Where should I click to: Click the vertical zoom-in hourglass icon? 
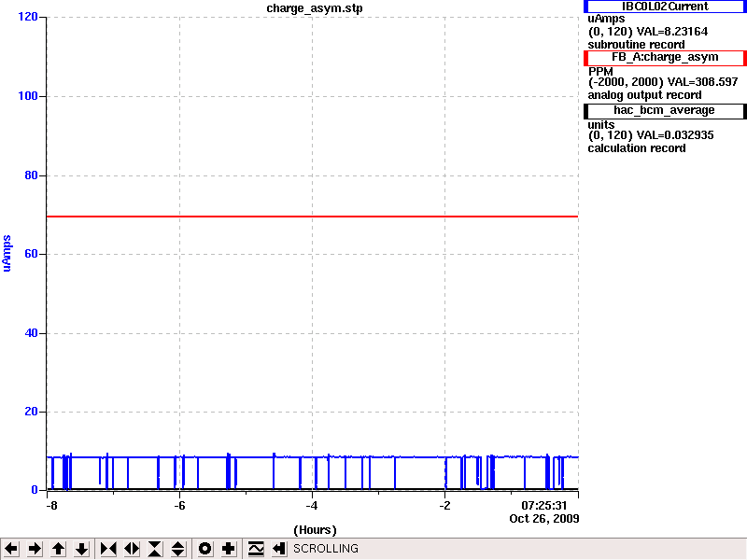pos(155,549)
